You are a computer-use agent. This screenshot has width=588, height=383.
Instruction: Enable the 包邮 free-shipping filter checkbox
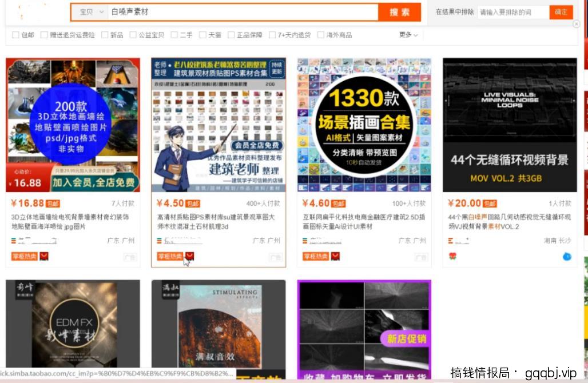(x=16, y=34)
